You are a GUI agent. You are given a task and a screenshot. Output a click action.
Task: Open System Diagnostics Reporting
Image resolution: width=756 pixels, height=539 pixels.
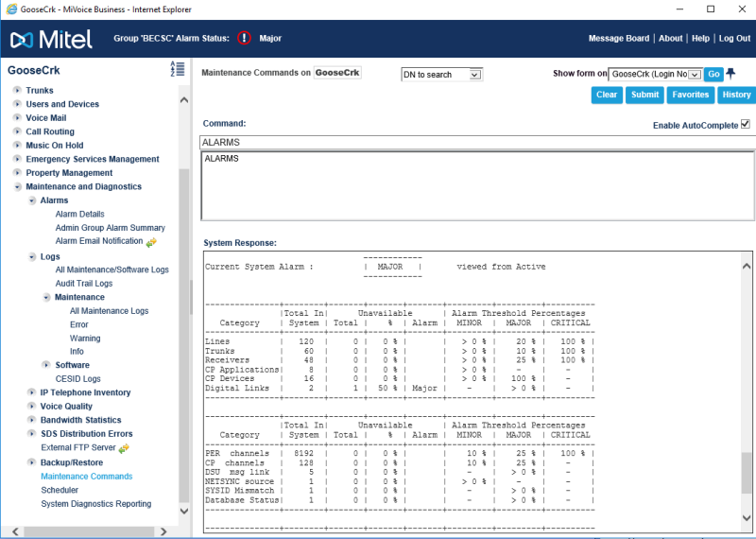click(96, 504)
